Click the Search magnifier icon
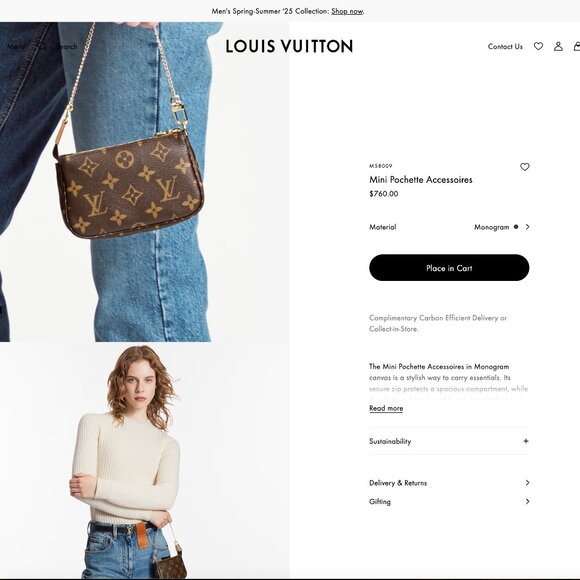The width and height of the screenshot is (580, 580). pos(42,47)
